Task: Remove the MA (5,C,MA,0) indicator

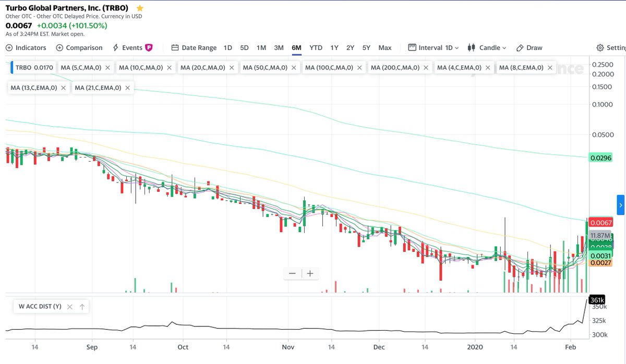Action: click(x=107, y=68)
